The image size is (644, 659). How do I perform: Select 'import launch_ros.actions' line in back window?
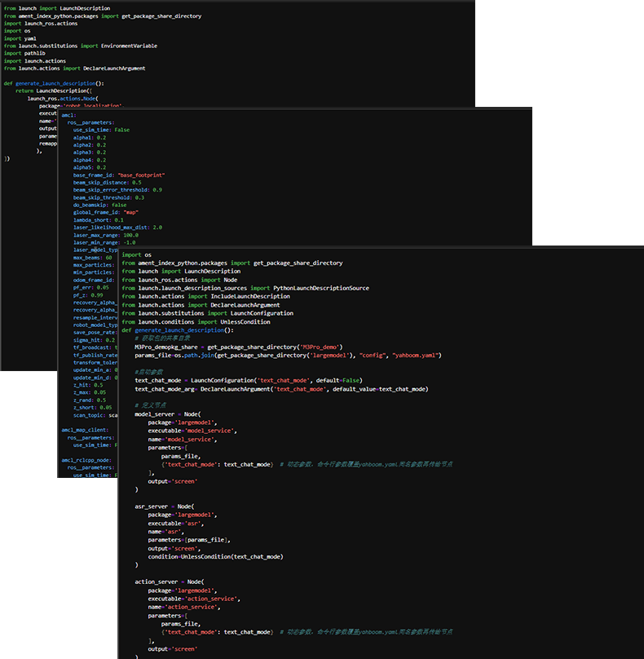pos(41,24)
